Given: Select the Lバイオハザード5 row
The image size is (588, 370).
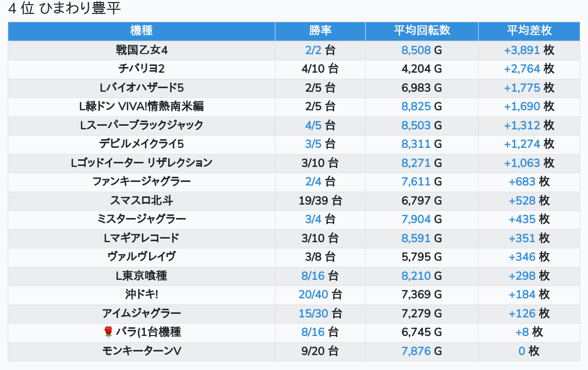Looking at the screenshot, I should (x=294, y=88).
